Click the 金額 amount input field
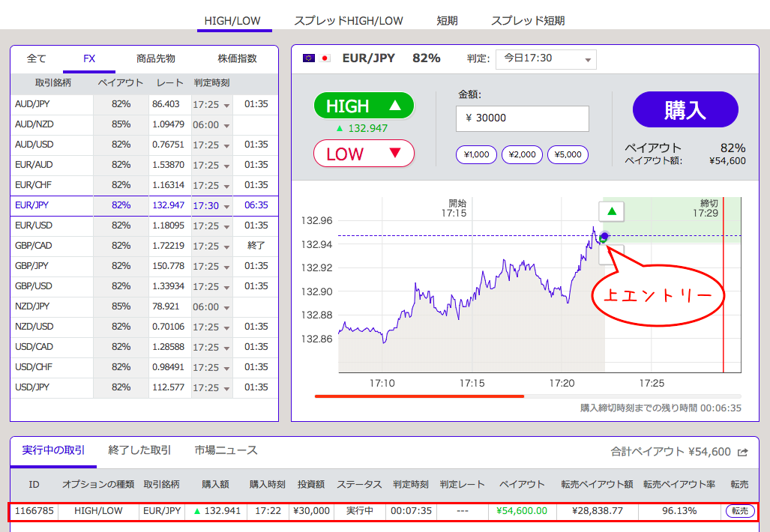This screenshot has width=770, height=532. click(x=523, y=118)
